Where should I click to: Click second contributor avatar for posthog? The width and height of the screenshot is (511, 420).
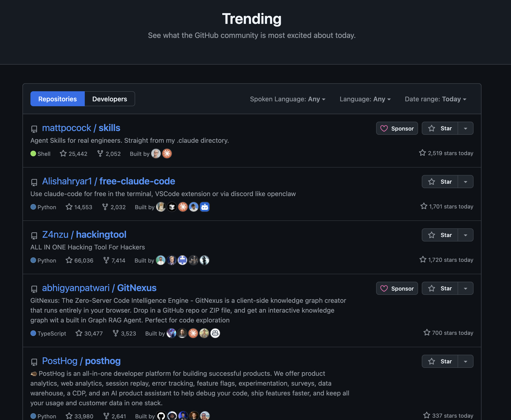[172, 416]
